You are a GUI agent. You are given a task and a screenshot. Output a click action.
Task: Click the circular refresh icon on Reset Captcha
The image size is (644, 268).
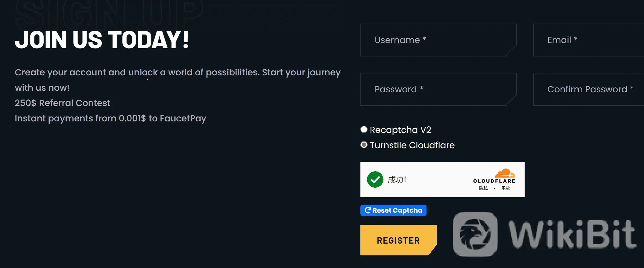point(368,210)
